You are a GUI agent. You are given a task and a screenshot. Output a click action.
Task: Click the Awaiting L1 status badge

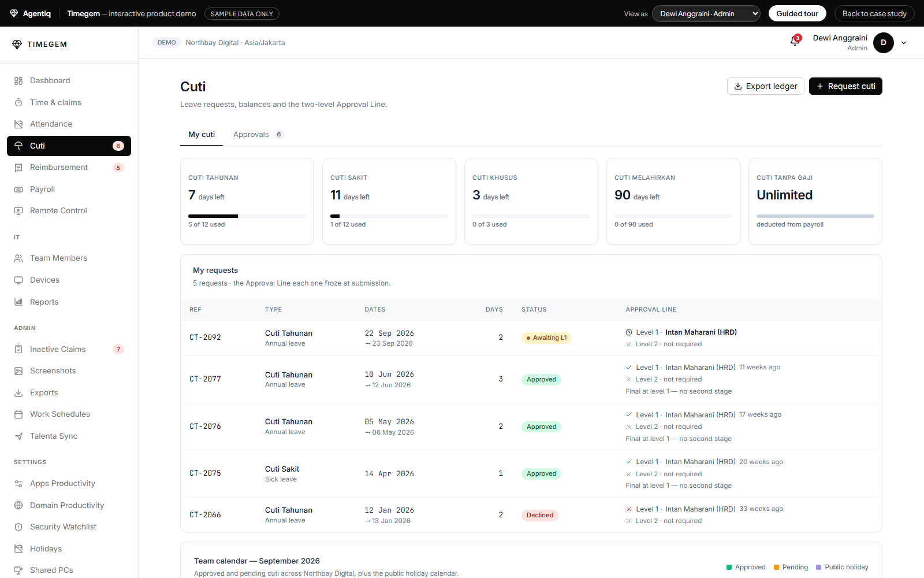546,338
